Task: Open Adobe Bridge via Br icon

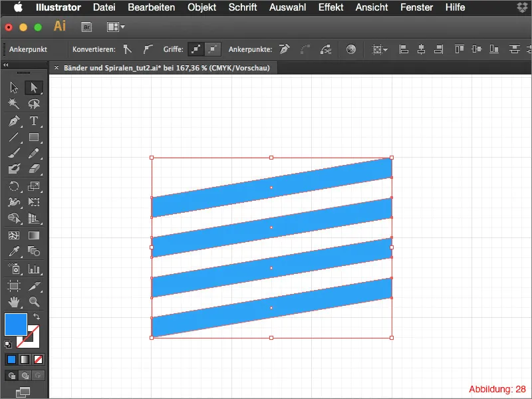Action: 86,27
